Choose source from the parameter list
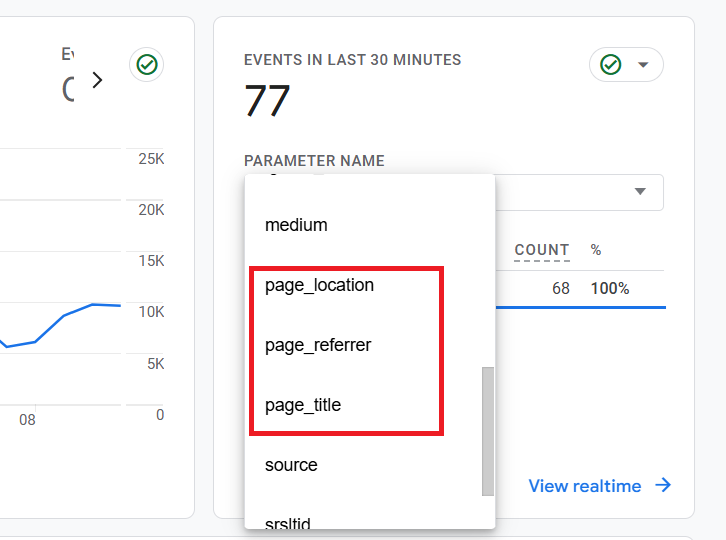Screen dimensions: 726x540 [291, 465]
